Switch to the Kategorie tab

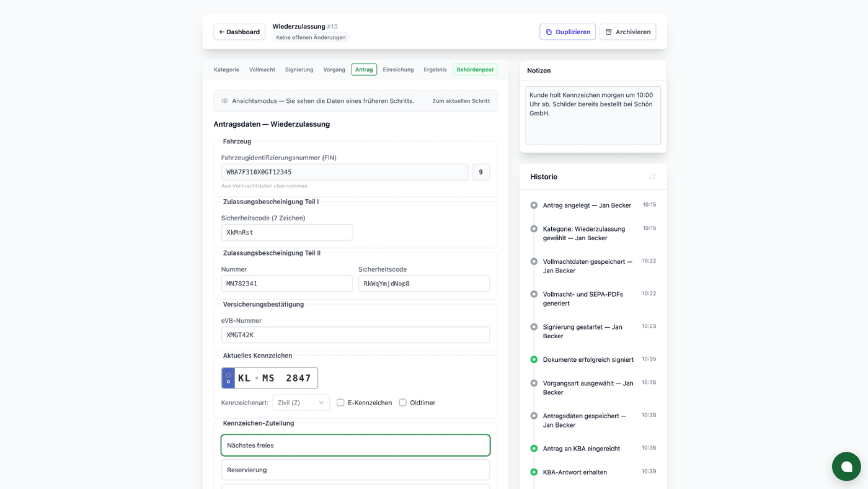(x=226, y=70)
